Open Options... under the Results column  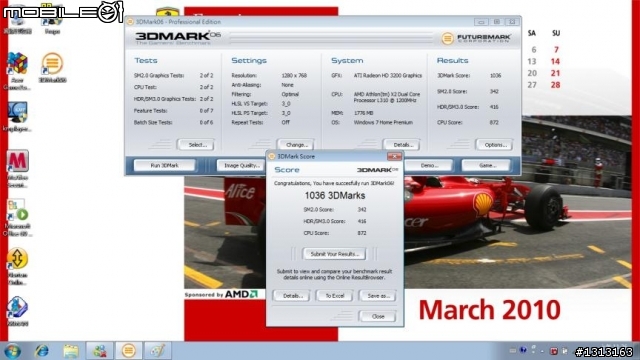(494, 145)
